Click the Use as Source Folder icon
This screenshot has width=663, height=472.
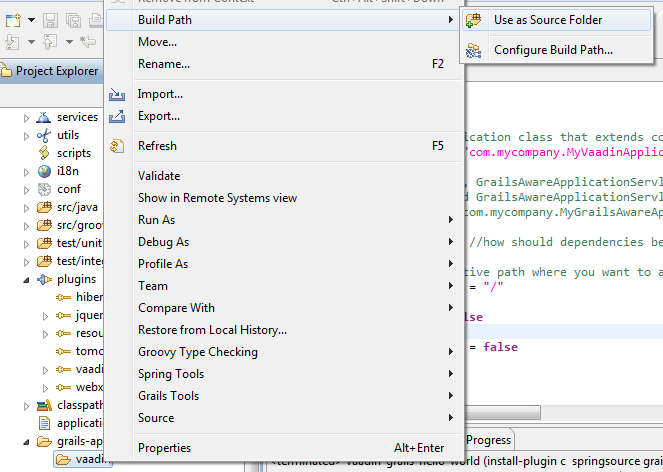(x=474, y=20)
